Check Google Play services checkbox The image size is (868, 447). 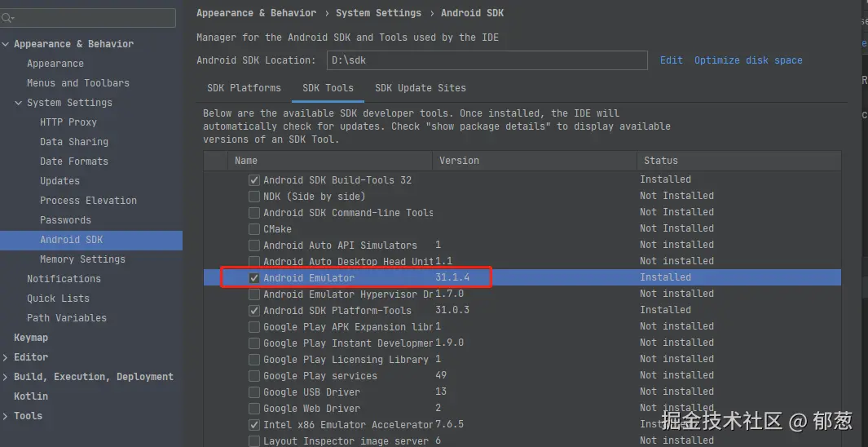(254, 376)
